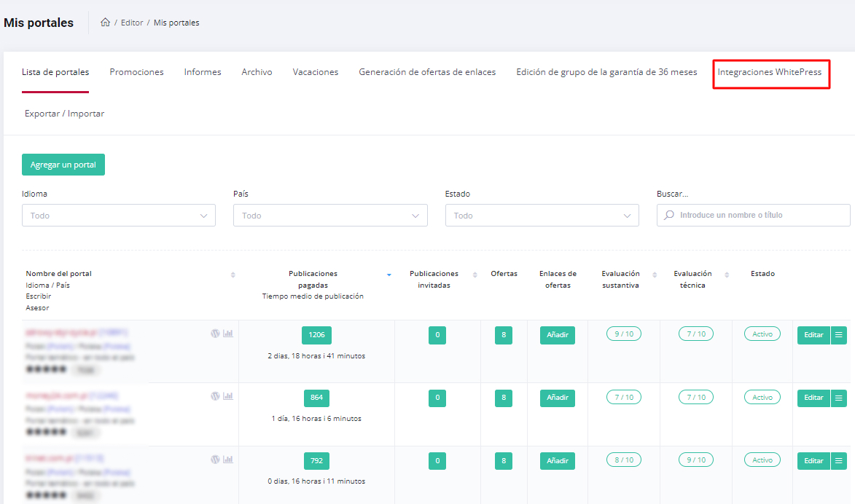
Task: Click the 792 paid publications badge
Action: [317, 461]
